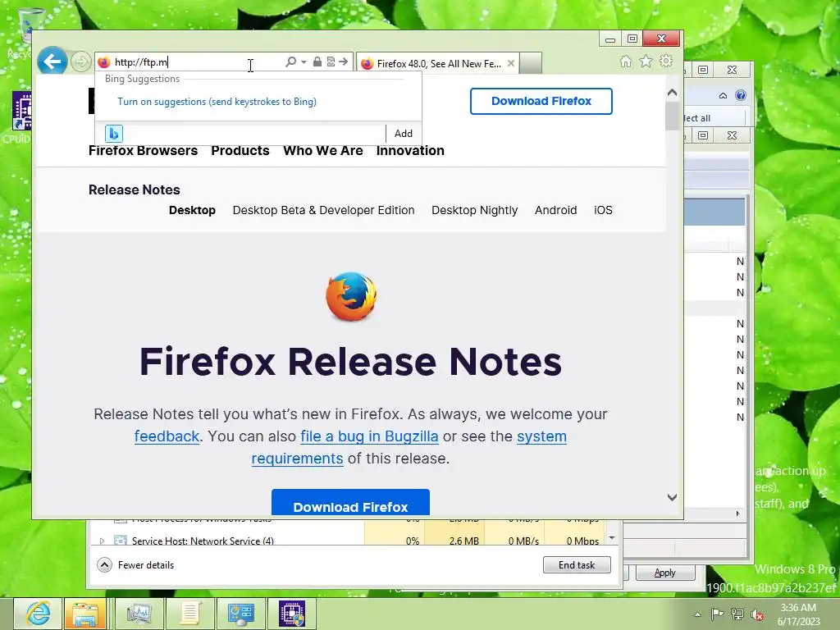
Task: Open the Task Manager taskbar icon
Action: coord(139,614)
